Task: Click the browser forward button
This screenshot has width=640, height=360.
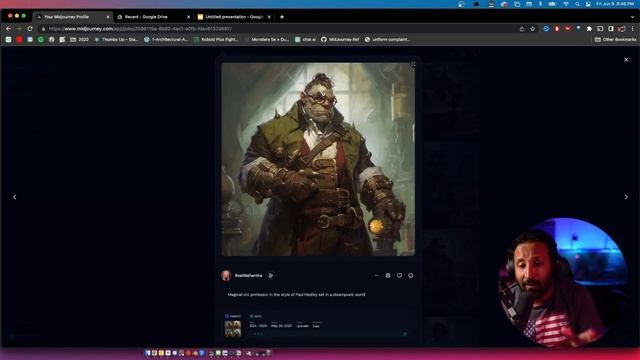Action: click(x=19, y=29)
